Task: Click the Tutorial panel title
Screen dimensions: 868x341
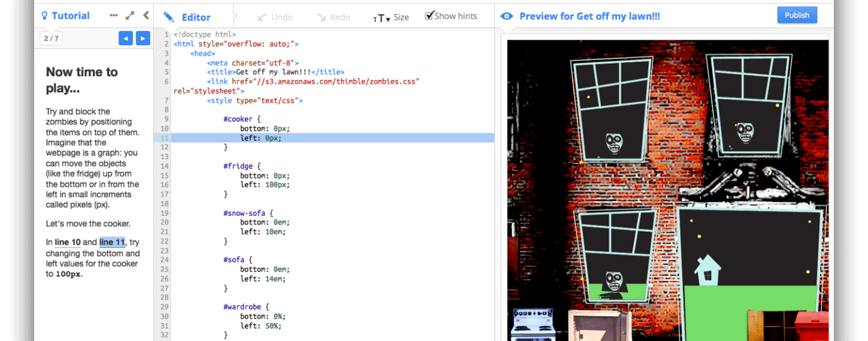Action: click(71, 15)
